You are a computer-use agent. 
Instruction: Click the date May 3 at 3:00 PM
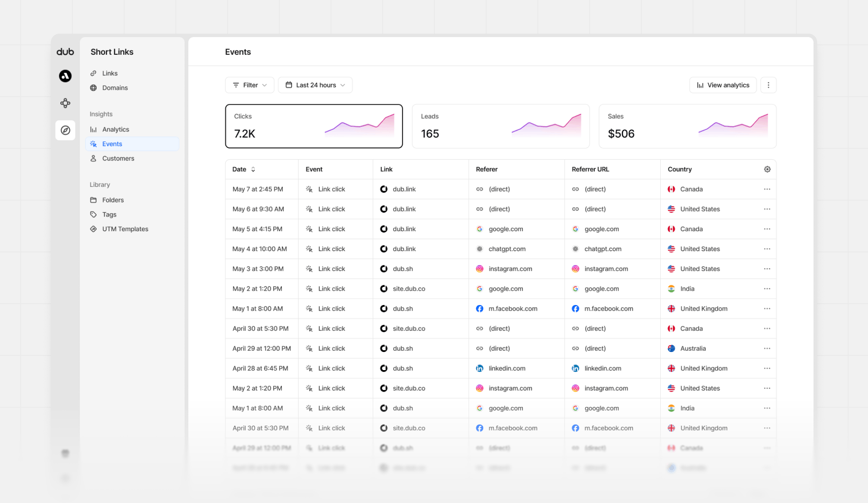point(258,269)
